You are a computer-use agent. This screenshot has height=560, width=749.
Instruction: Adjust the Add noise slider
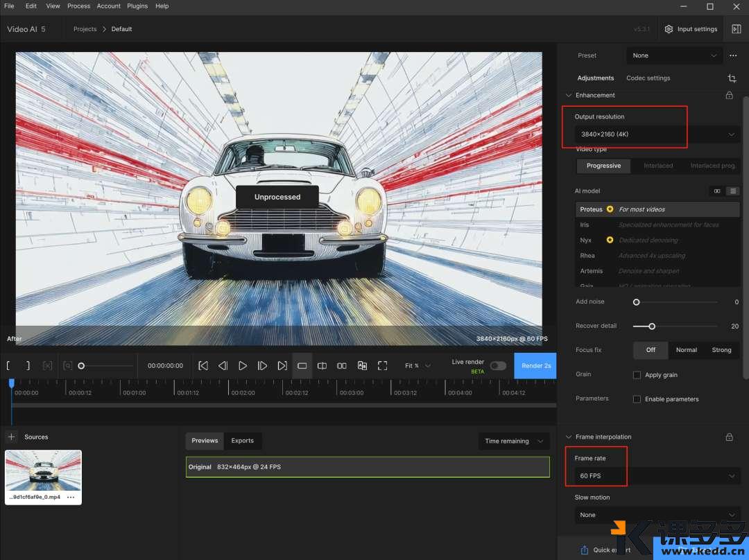click(636, 302)
